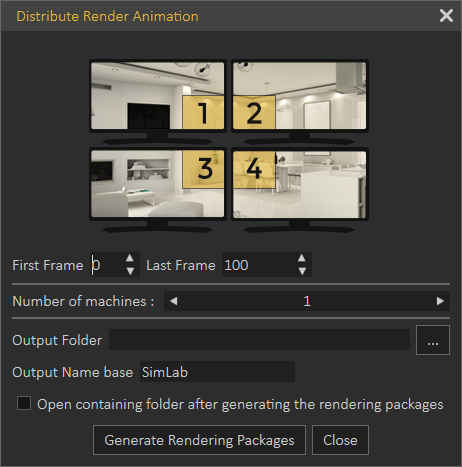Increase First Frame with up arrow
462x467 pixels.
click(x=130, y=258)
